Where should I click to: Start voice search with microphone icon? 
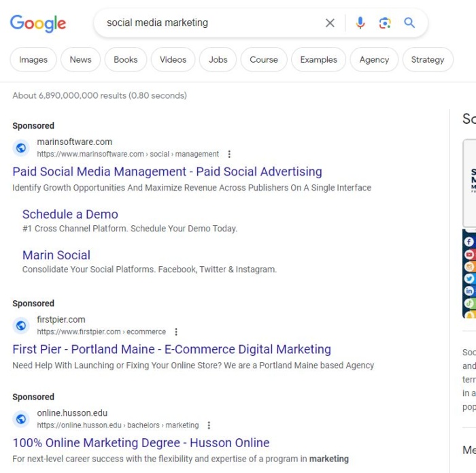(360, 22)
